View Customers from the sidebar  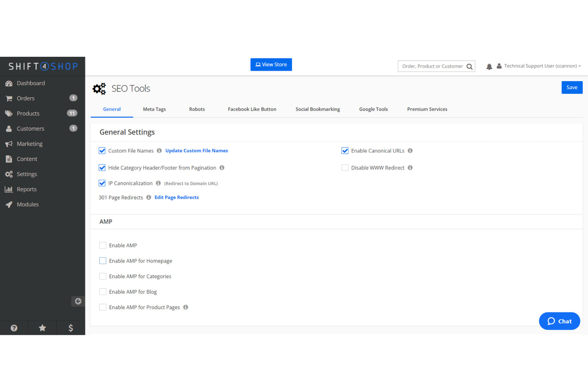(30, 128)
